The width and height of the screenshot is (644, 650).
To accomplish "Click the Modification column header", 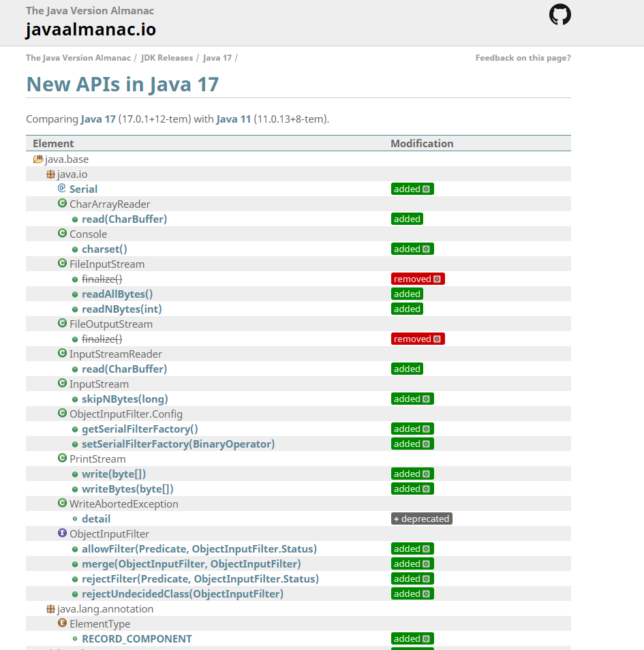I will 422,144.
